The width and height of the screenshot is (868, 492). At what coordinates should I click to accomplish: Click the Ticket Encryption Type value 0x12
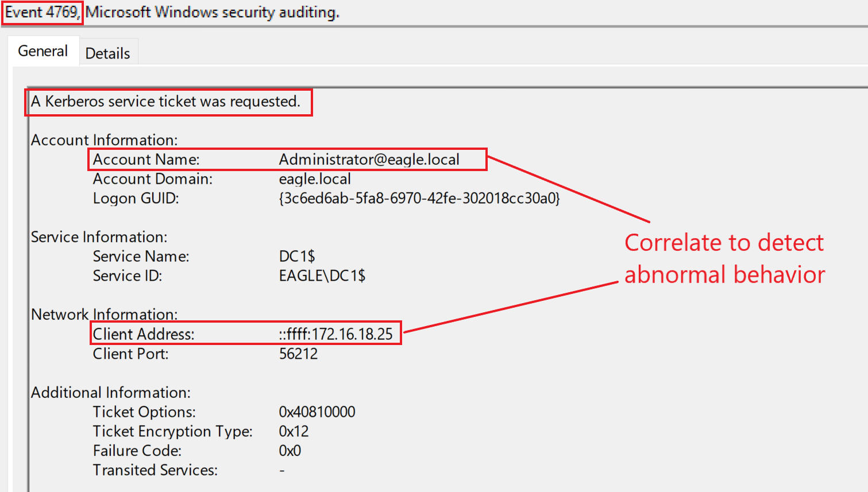point(294,431)
